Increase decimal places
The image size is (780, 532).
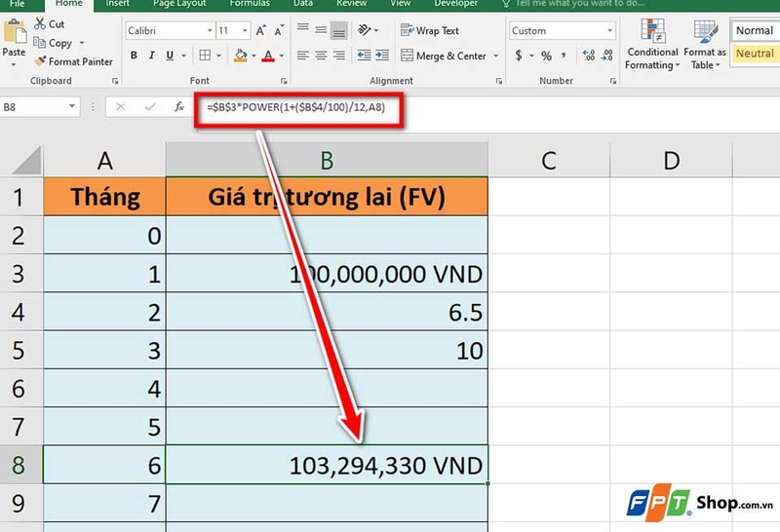tap(589, 56)
